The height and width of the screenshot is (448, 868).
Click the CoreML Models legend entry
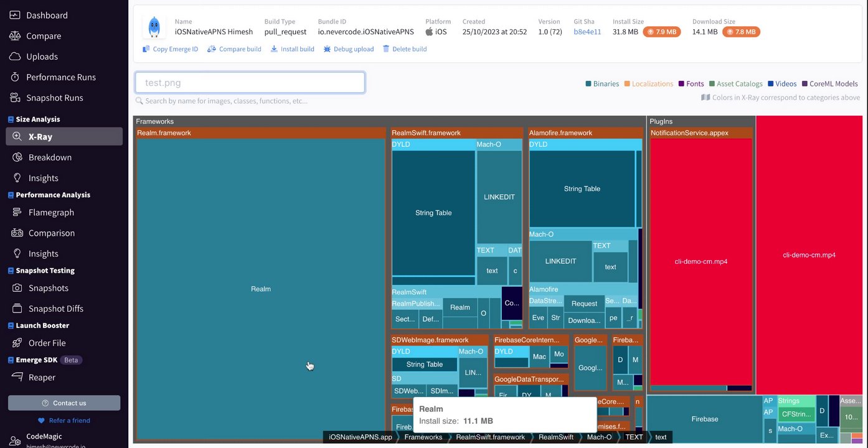tap(829, 83)
